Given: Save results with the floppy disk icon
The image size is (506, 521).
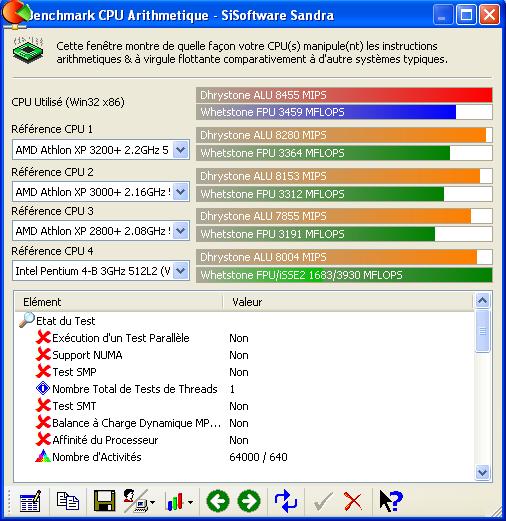Looking at the screenshot, I should point(105,501).
